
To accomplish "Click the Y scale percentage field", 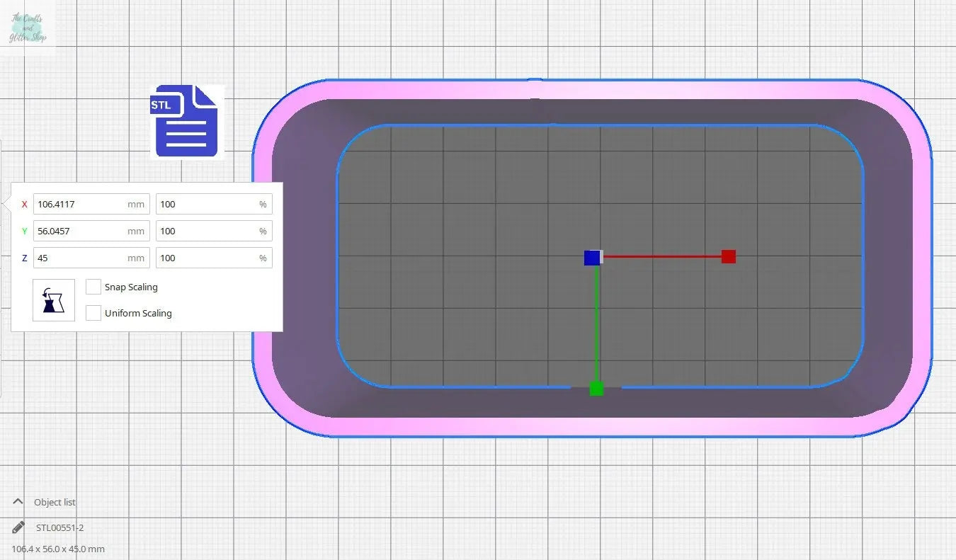I will coord(207,231).
